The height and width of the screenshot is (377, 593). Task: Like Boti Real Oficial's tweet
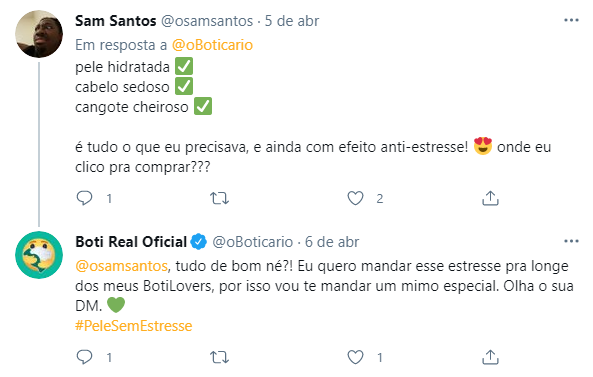click(x=355, y=357)
